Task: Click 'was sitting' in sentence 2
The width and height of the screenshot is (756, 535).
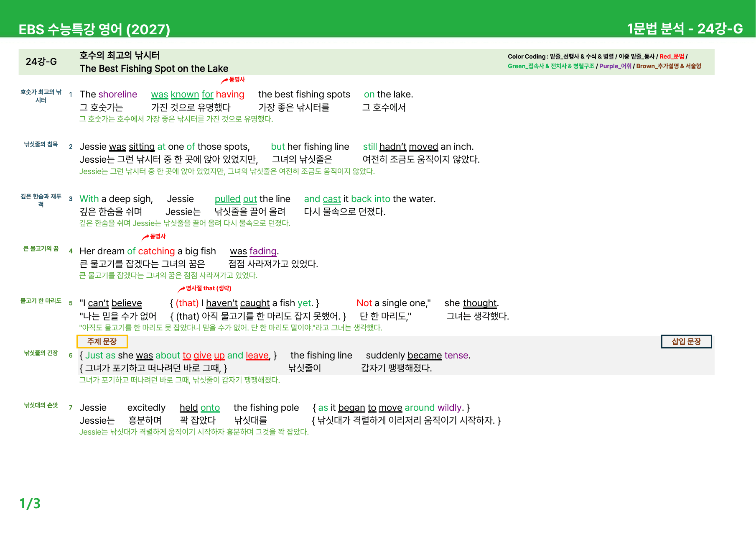Action: tap(132, 147)
